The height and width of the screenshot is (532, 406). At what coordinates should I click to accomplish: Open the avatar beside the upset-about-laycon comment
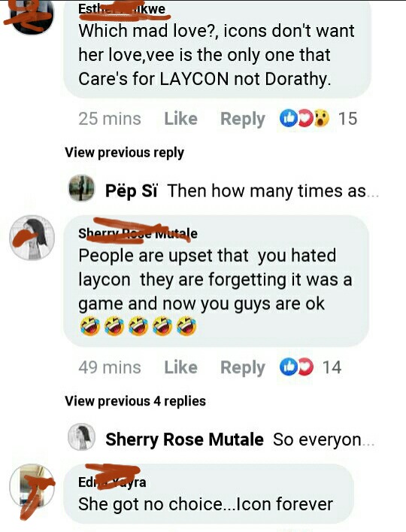point(32,238)
